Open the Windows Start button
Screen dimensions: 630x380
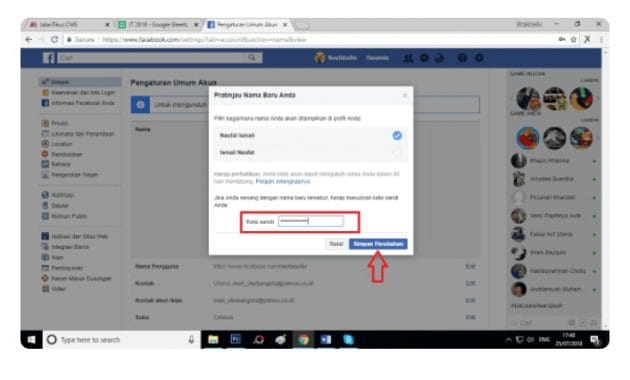point(31,340)
